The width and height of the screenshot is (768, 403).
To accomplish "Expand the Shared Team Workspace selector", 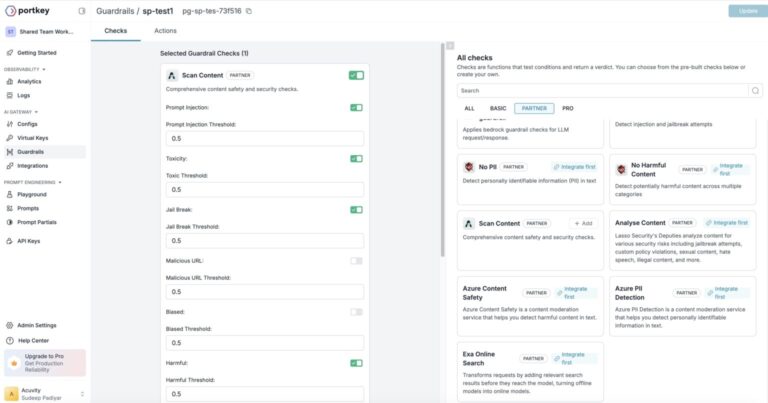I will (45, 31).
